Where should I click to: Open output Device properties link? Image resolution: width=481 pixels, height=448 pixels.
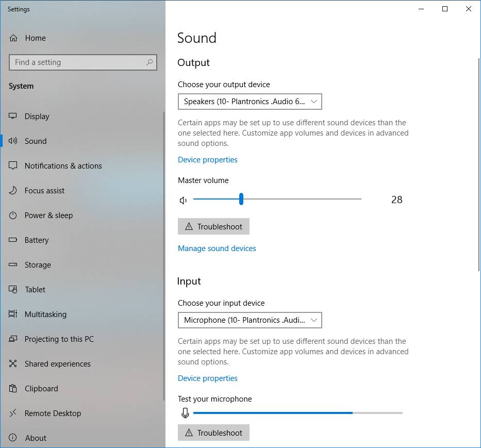(x=207, y=160)
